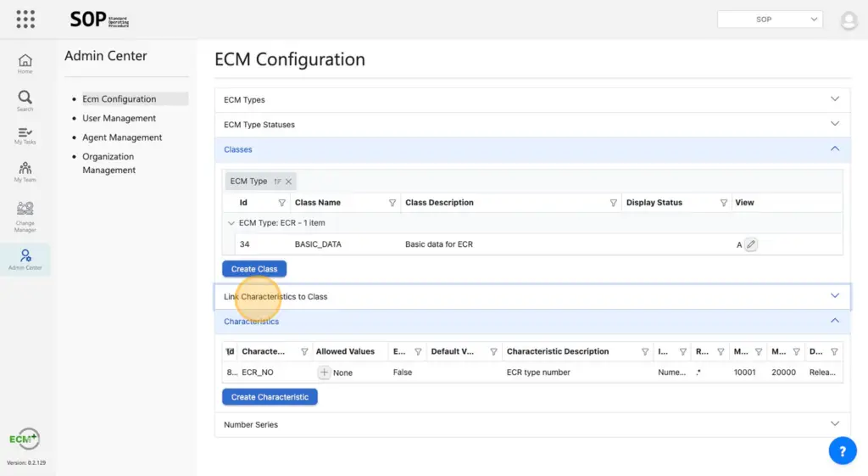
Task: Go to Home in sidebar
Action: coord(25,64)
